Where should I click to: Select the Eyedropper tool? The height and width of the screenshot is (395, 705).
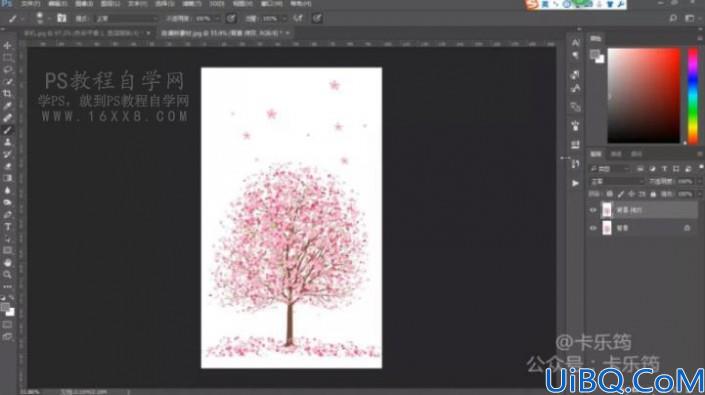8,106
